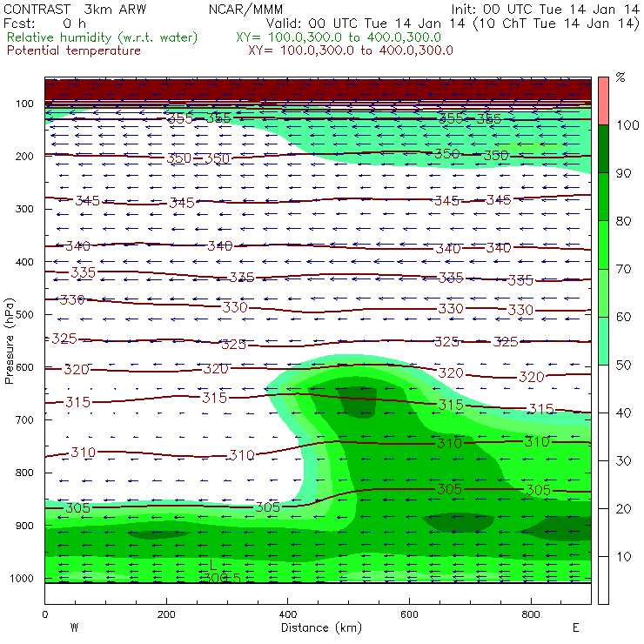Select the 200 km distance axis label
Image resolution: width=644 pixels, height=644 pixels.
point(166,614)
